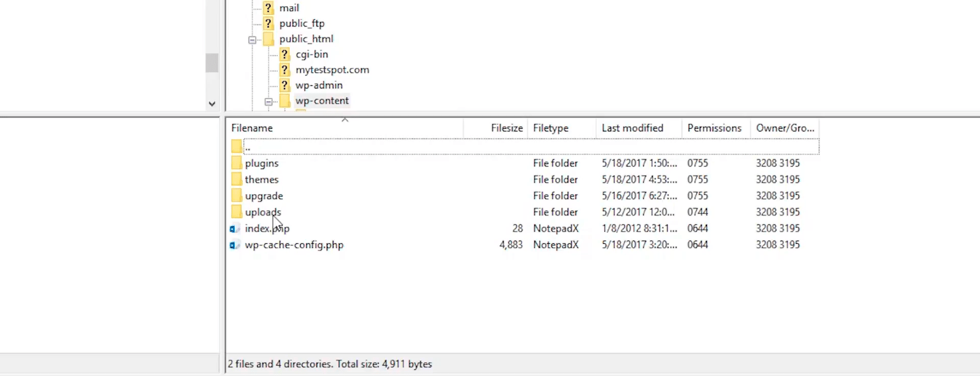The height and width of the screenshot is (376, 980).
Task: Click the 1/8/2012 modified date of index.php
Action: point(640,229)
